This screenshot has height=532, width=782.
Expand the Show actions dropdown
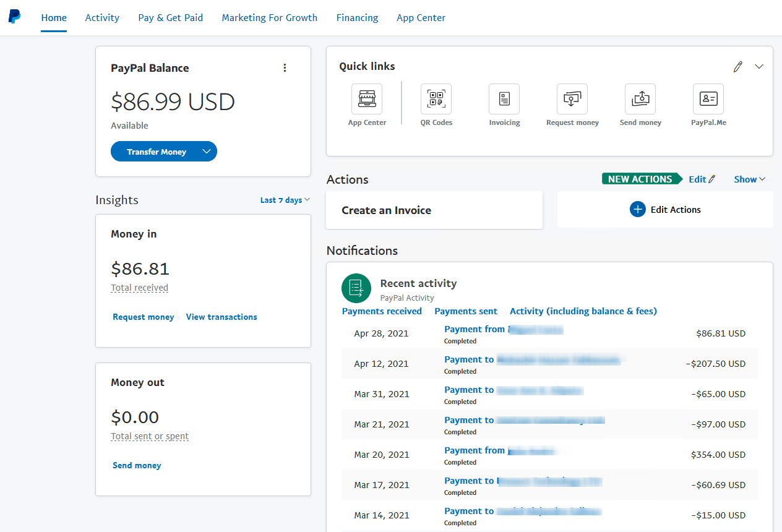tap(750, 179)
